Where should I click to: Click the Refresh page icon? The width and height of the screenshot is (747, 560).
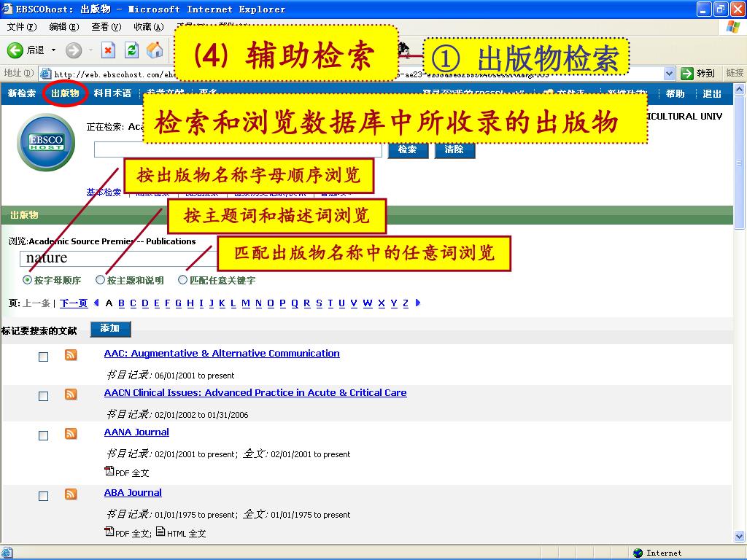point(131,50)
